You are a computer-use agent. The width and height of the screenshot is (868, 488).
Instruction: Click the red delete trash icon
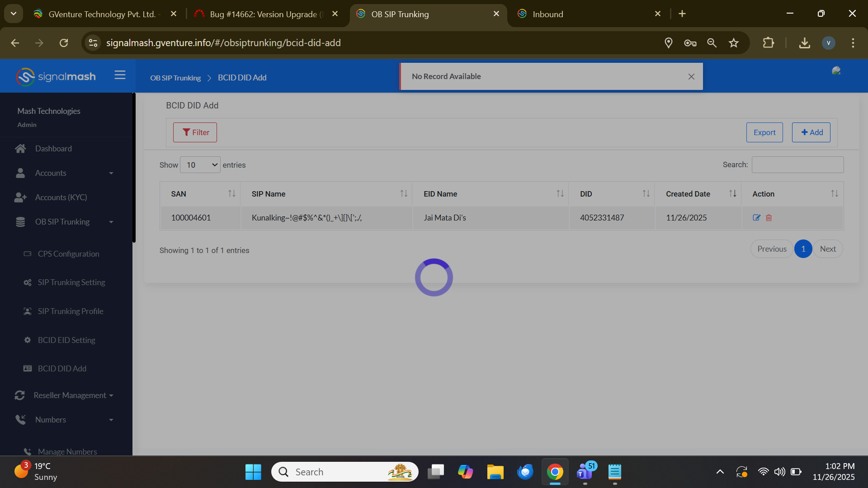(x=769, y=218)
